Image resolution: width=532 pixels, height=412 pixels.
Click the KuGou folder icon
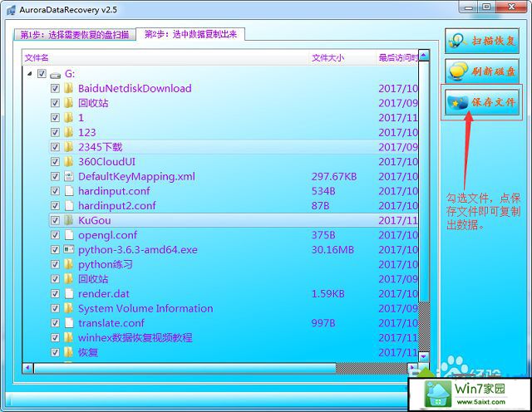coord(68,220)
